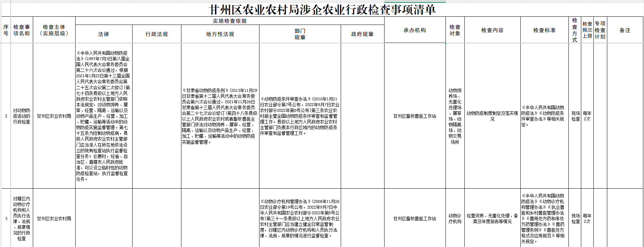Screen dimensions: 644x247
Task: Select the 行政法规 column header
Action: pos(156,34)
